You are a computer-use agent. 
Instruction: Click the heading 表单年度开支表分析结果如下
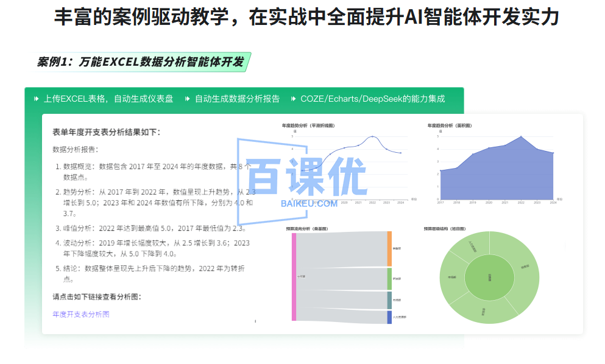tap(107, 132)
